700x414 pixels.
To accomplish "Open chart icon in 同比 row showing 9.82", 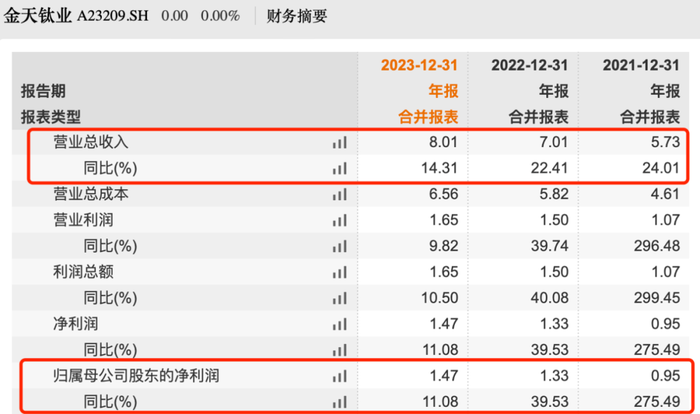I will (x=339, y=246).
